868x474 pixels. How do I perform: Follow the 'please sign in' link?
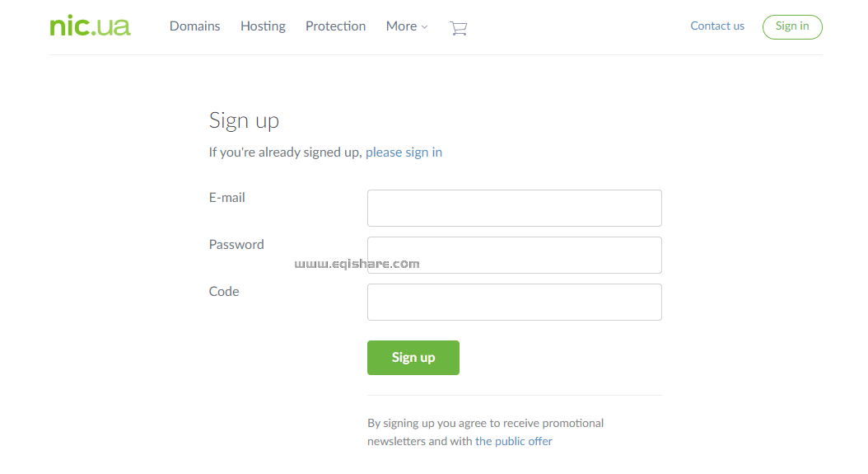[x=404, y=153]
